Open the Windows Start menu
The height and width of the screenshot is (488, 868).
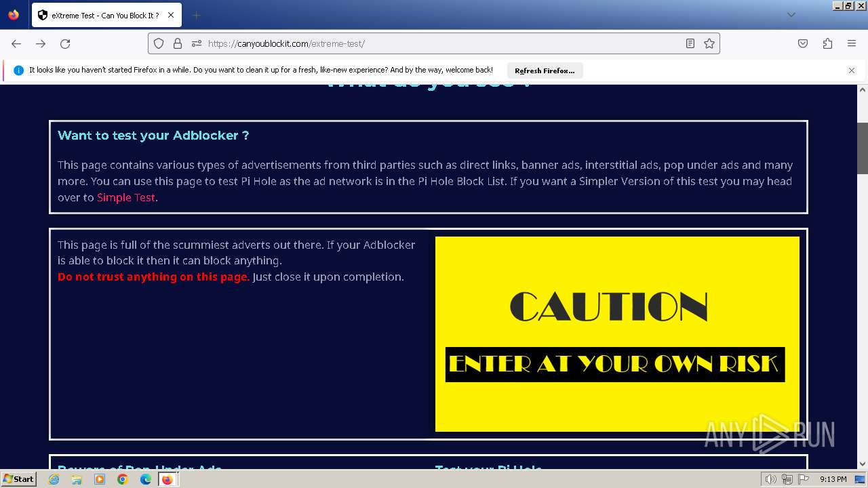[x=18, y=479]
